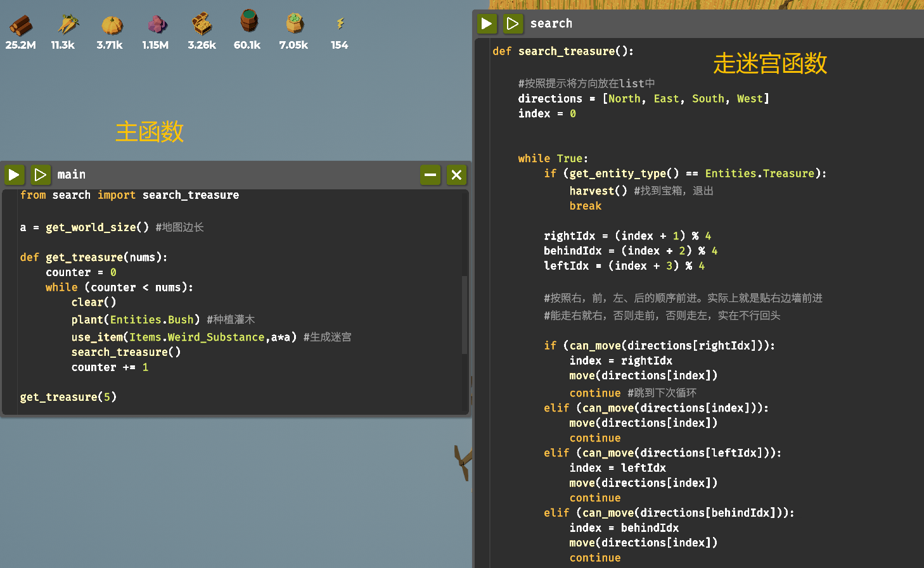The height and width of the screenshot is (568, 924).
Task: Place cursor on get_treasure(5) call line
Action: [x=68, y=397]
